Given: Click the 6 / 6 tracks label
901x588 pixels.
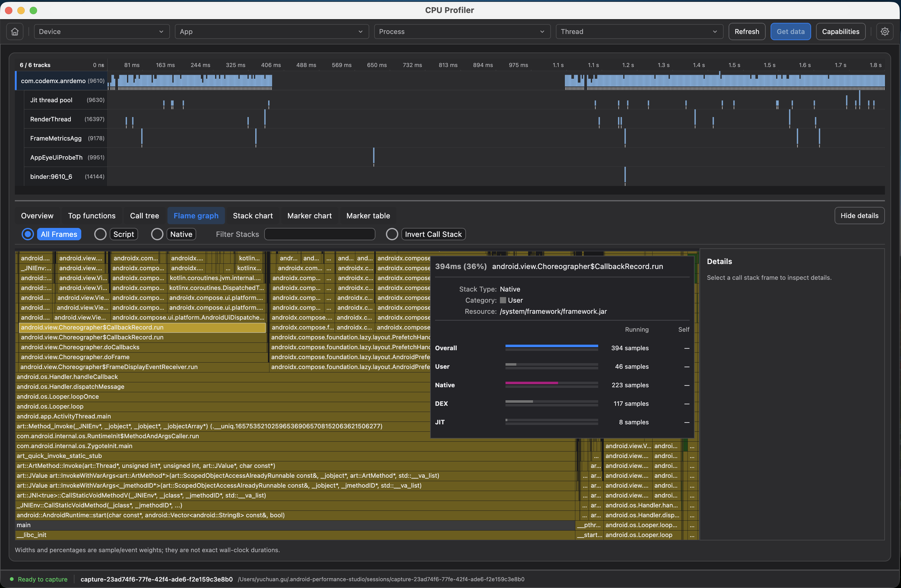Looking at the screenshot, I should 35,65.
